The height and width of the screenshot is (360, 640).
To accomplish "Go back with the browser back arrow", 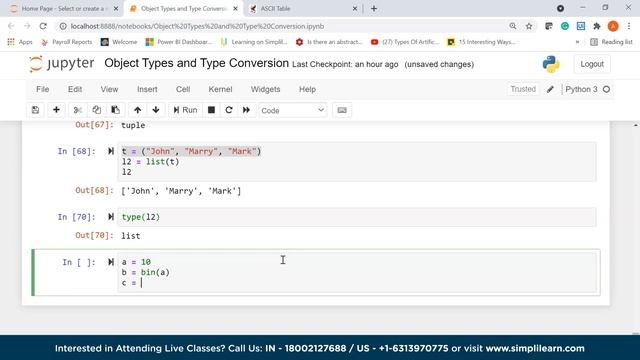I will (x=11, y=26).
